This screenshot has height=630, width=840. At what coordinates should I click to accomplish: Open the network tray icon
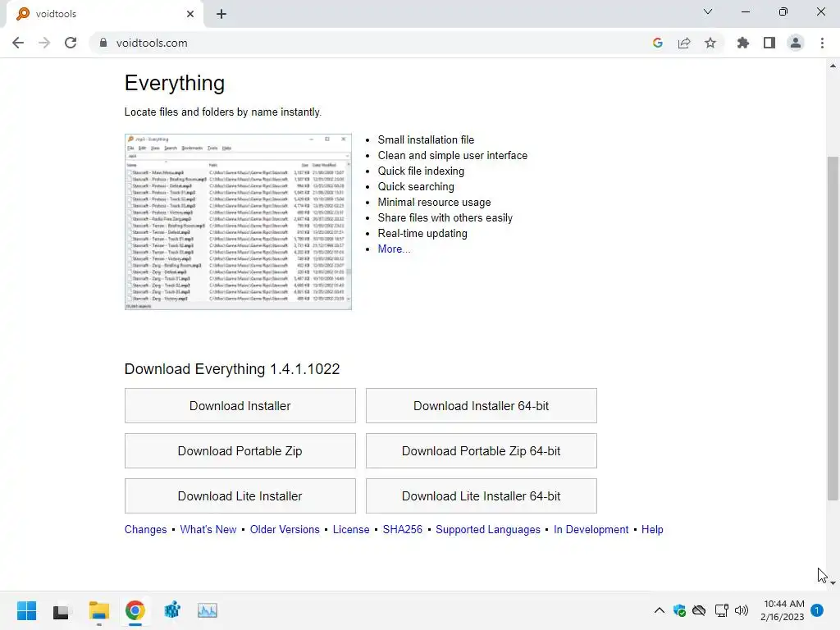tap(722, 610)
